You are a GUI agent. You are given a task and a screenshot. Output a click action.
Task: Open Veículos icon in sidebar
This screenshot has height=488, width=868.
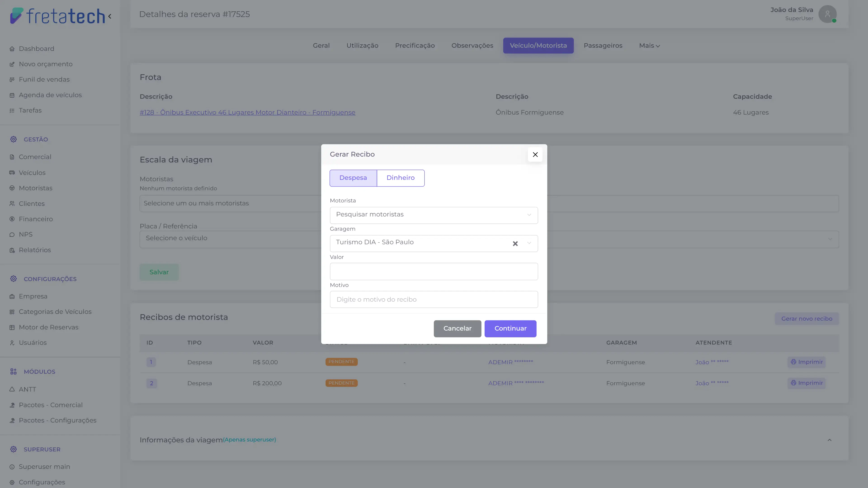click(12, 173)
